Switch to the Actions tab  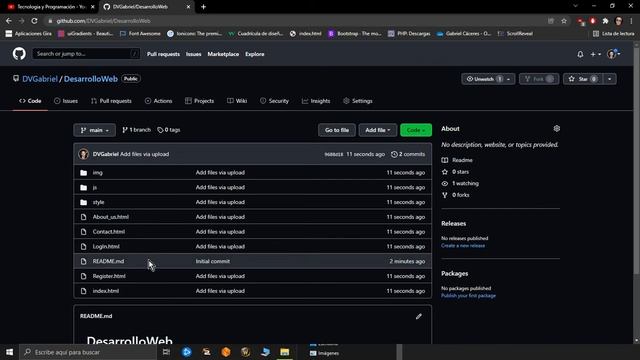click(159, 101)
